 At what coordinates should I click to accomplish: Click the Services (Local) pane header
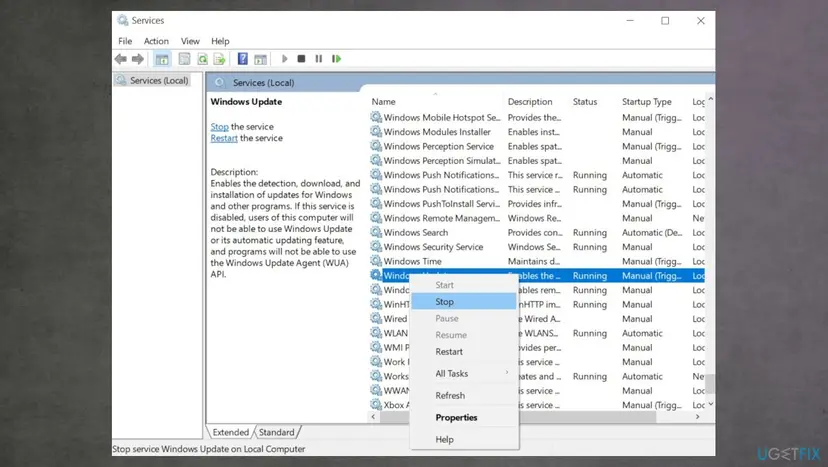[x=264, y=82]
